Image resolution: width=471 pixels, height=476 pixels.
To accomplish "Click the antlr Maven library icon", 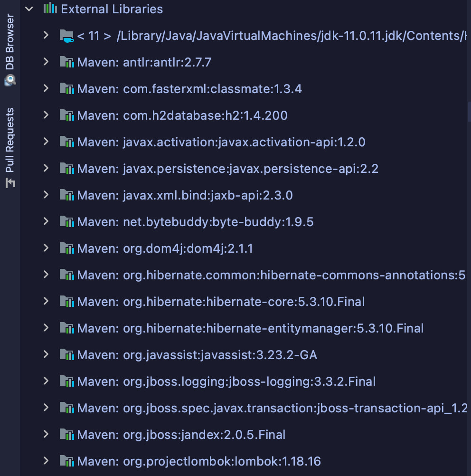I will (x=66, y=62).
